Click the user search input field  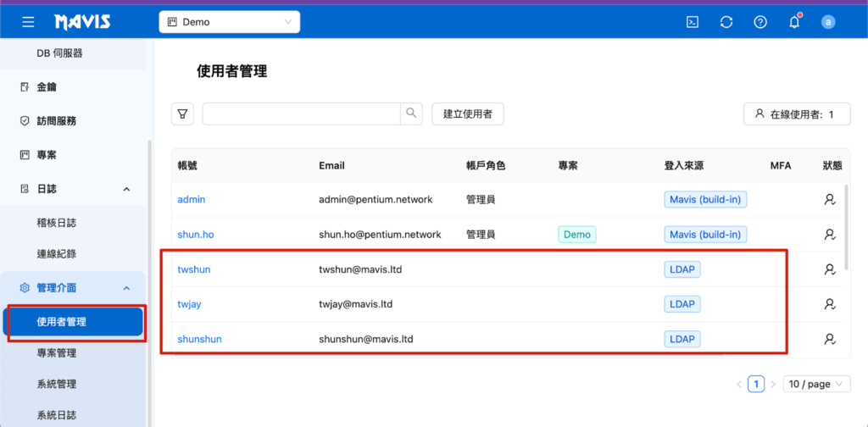tap(301, 114)
